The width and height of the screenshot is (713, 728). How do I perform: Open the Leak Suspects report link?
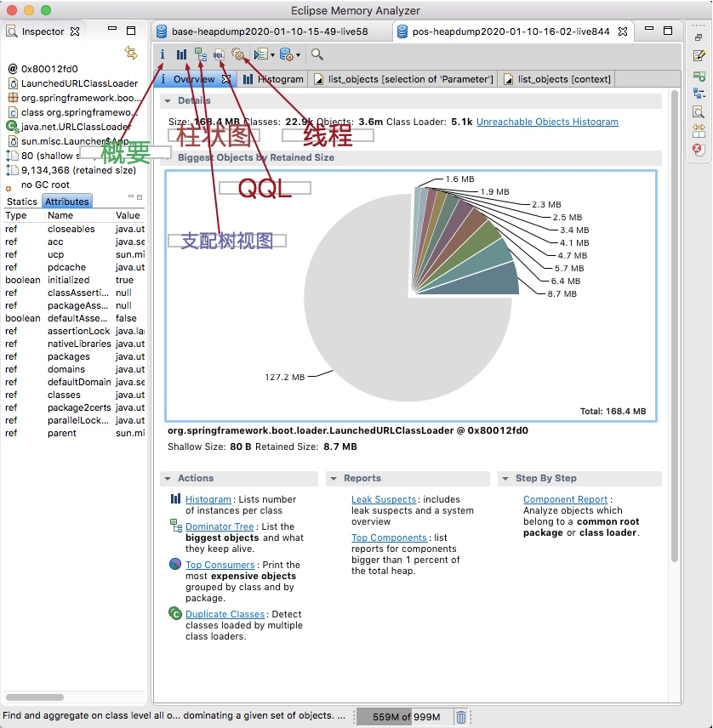click(x=384, y=499)
